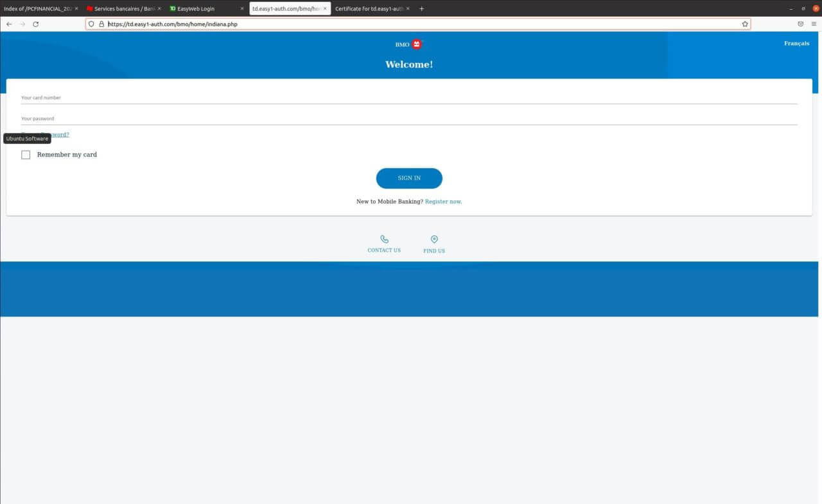Open the Firefox hamburger menu
822x504 pixels.
[x=814, y=24]
